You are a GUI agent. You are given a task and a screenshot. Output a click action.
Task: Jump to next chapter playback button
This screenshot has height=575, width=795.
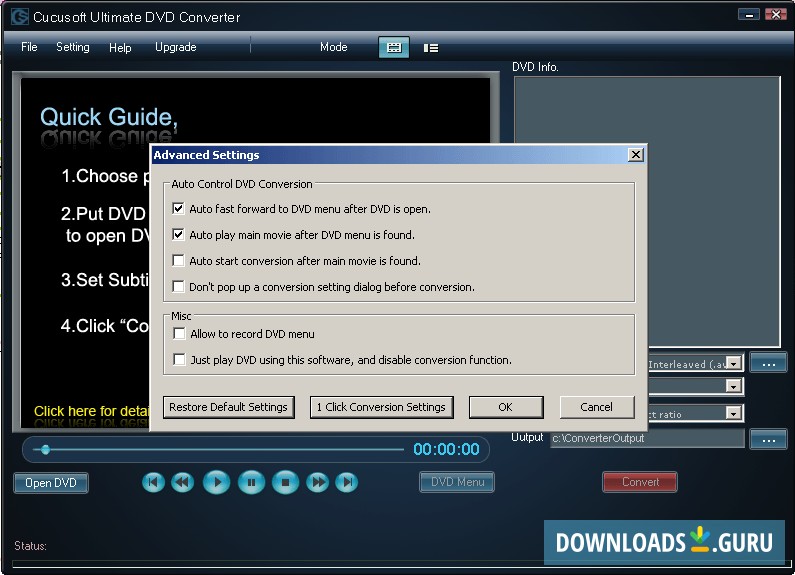[347, 482]
